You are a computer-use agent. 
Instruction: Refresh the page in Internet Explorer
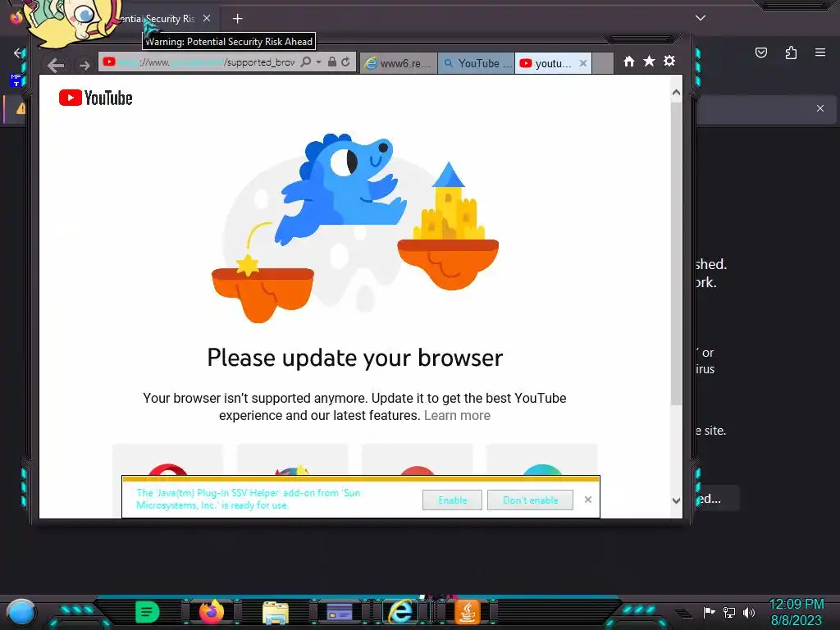coord(345,62)
